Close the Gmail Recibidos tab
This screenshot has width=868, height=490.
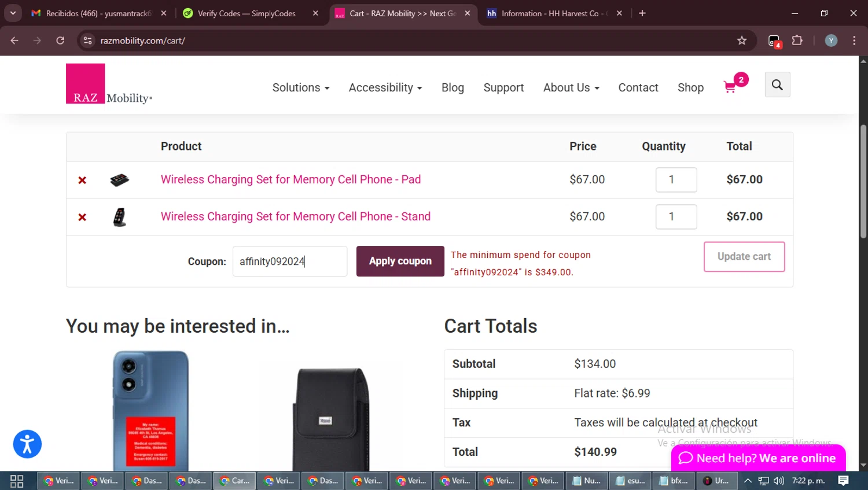[164, 13]
